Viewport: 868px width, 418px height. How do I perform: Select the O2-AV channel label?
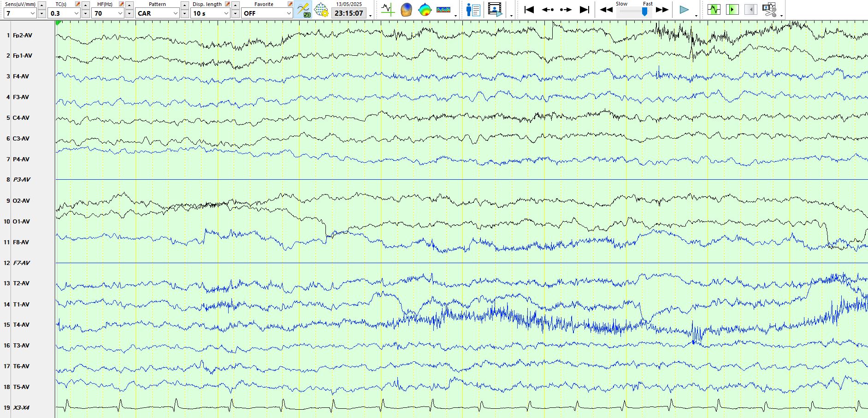pyautogui.click(x=21, y=200)
